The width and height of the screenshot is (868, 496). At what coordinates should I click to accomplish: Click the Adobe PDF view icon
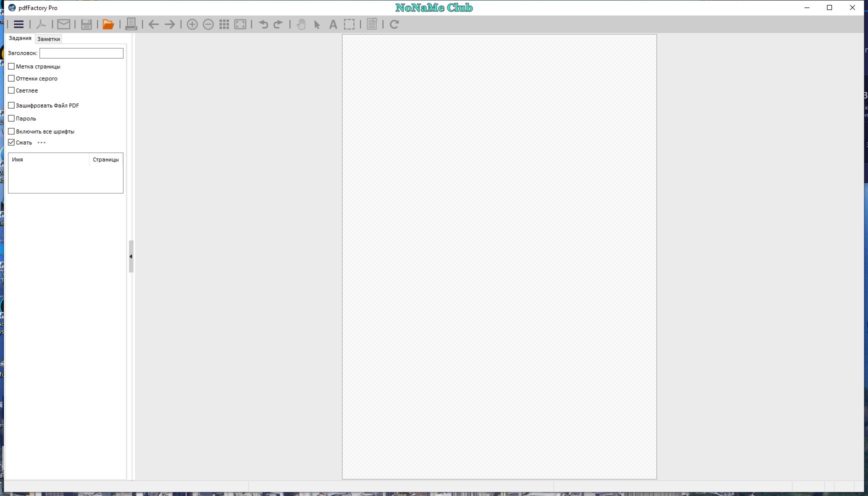[41, 24]
